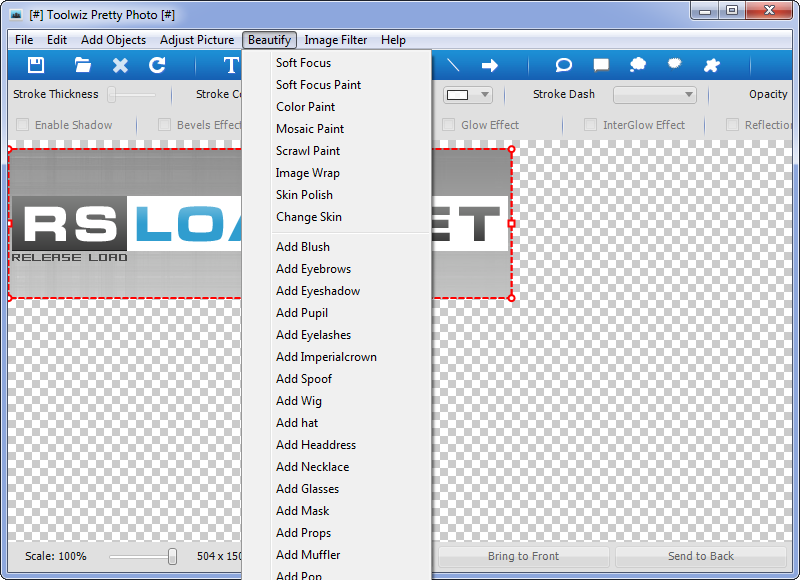
Task: Open the Image Filter menu
Action: click(x=336, y=40)
